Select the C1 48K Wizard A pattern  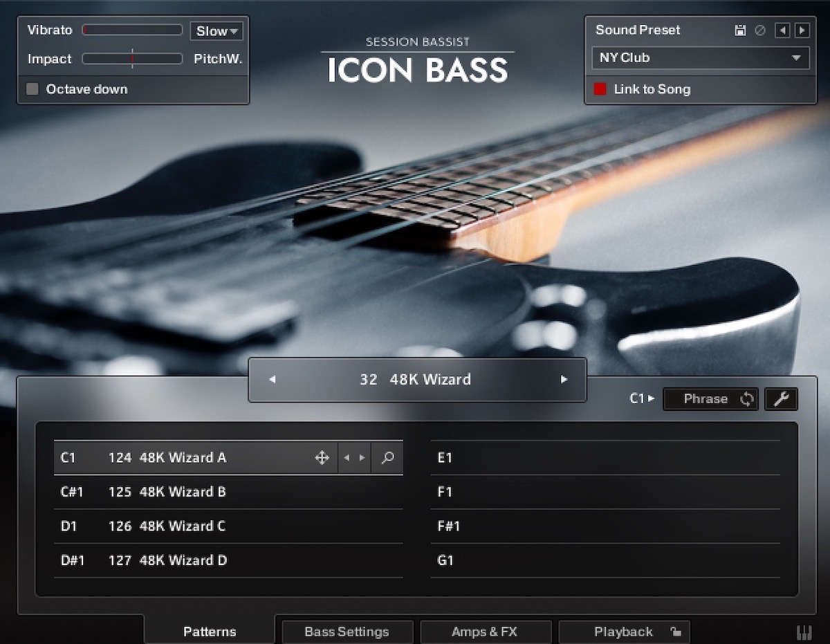coord(228,458)
